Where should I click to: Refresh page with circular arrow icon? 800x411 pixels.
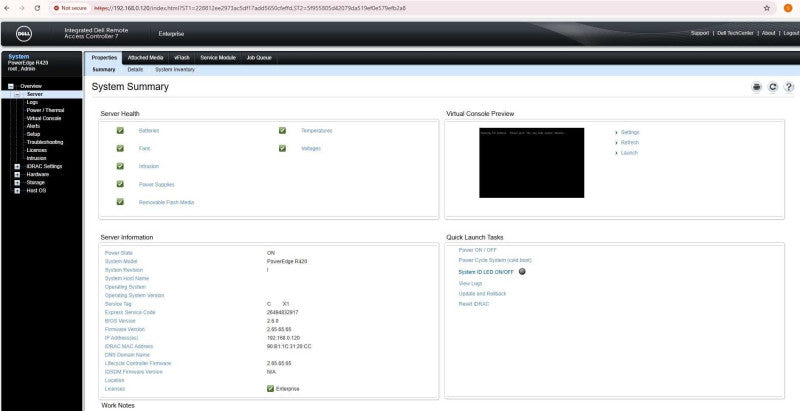(772, 87)
